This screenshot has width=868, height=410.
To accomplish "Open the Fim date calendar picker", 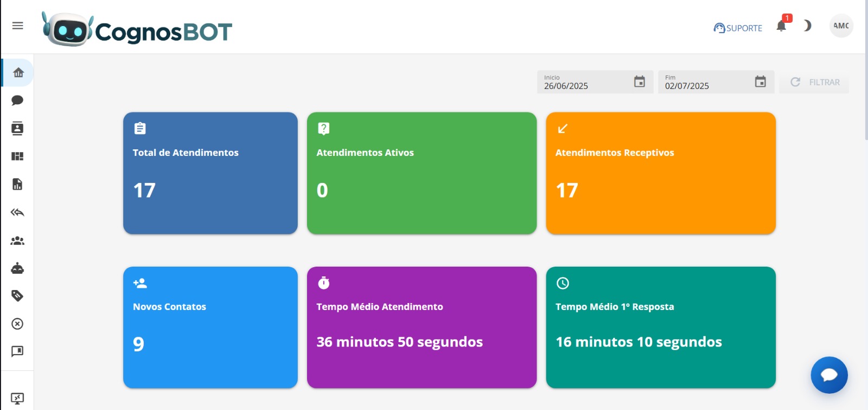I will 761,82.
